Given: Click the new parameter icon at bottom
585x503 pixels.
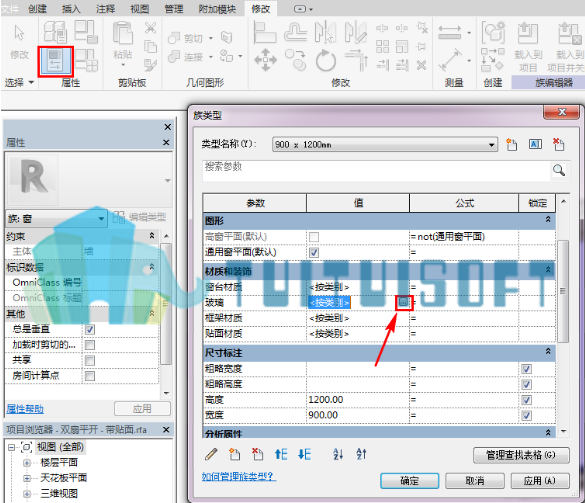Looking at the screenshot, I should pyautogui.click(x=234, y=454).
